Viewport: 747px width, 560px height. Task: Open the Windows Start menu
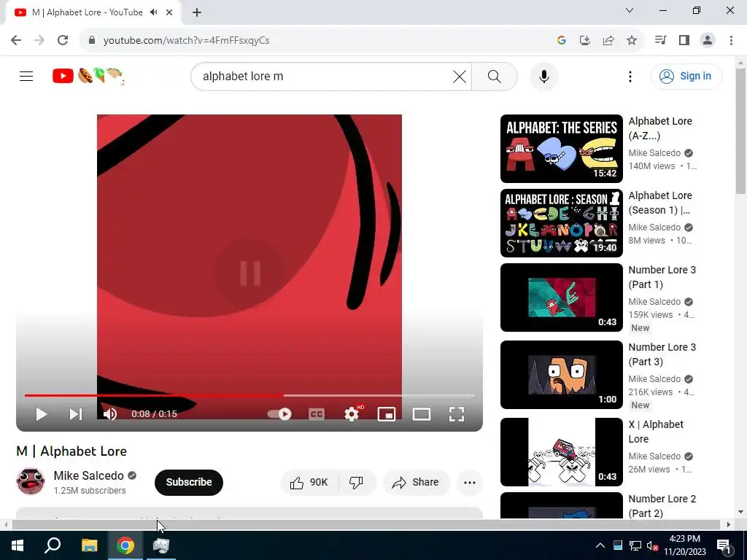point(18,545)
